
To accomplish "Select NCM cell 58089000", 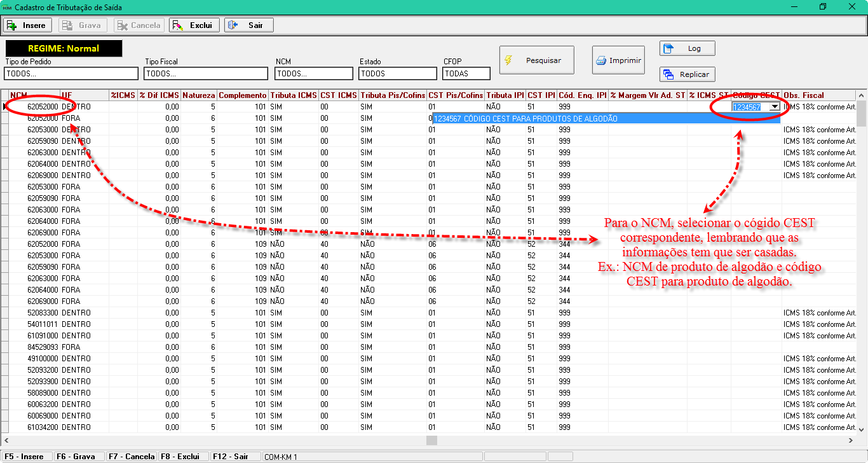I will tap(34, 393).
